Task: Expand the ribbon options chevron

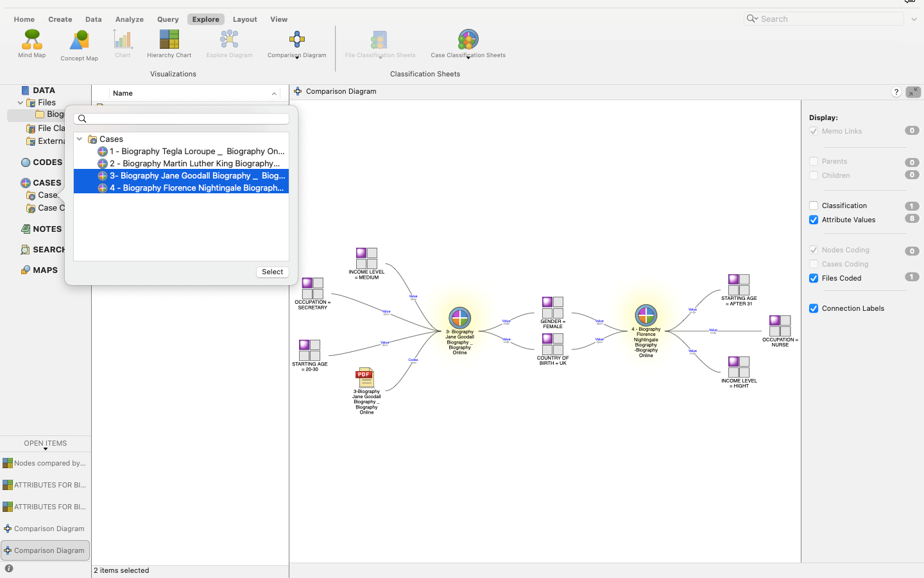Action: [x=914, y=19]
